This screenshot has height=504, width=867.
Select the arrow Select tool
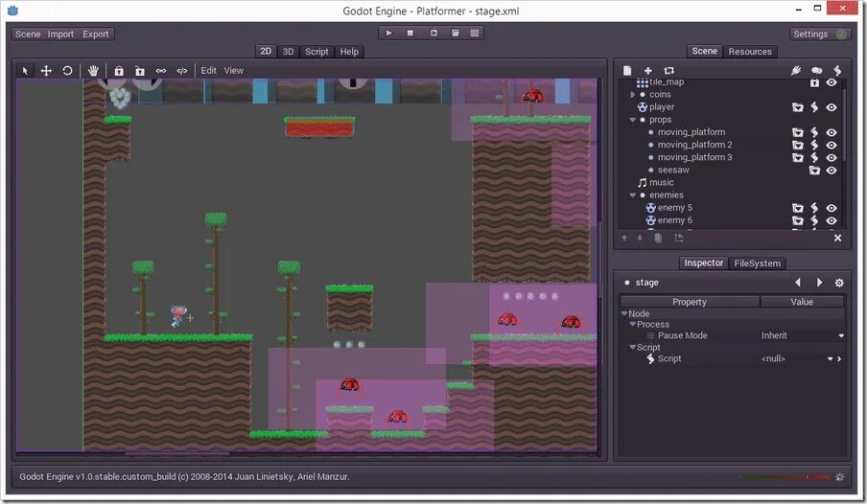coord(25,71)
